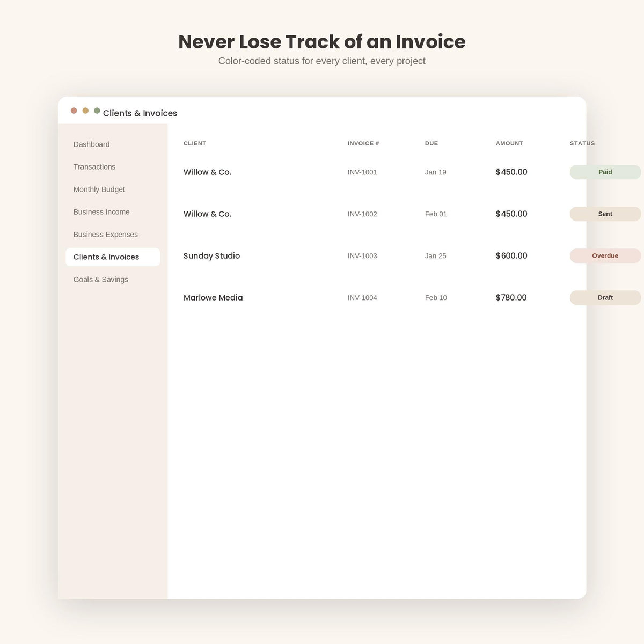This screenshot has height=644, width=644.
Task: Click invoice number INV-1001
Action: point(362,172)
